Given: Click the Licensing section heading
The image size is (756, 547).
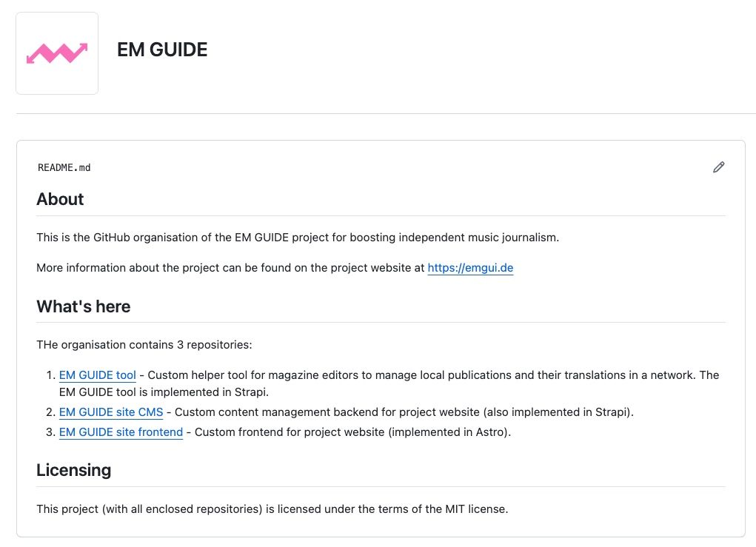Looking at the screenshot, I should (73, 469).
